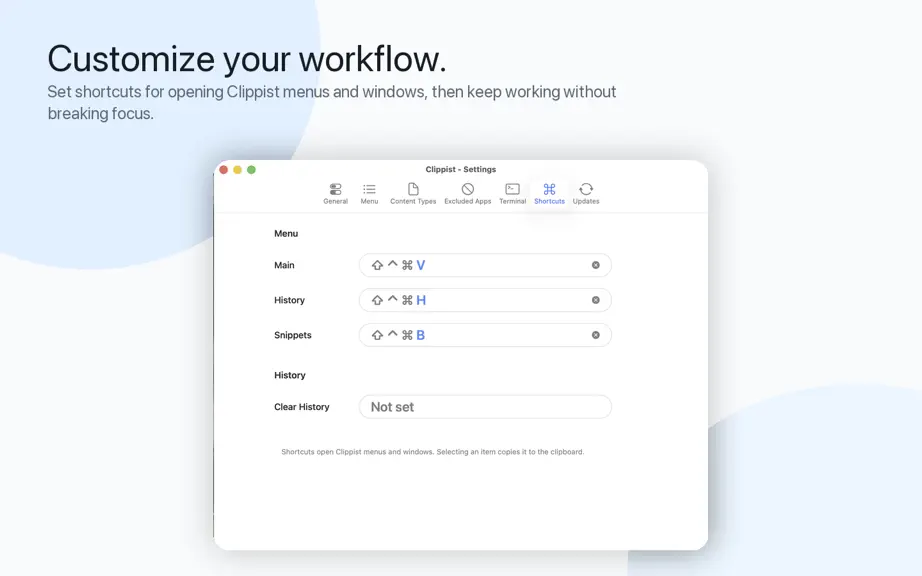Close the Clippist Settings window
922x576 pixels.
[223, 170]
